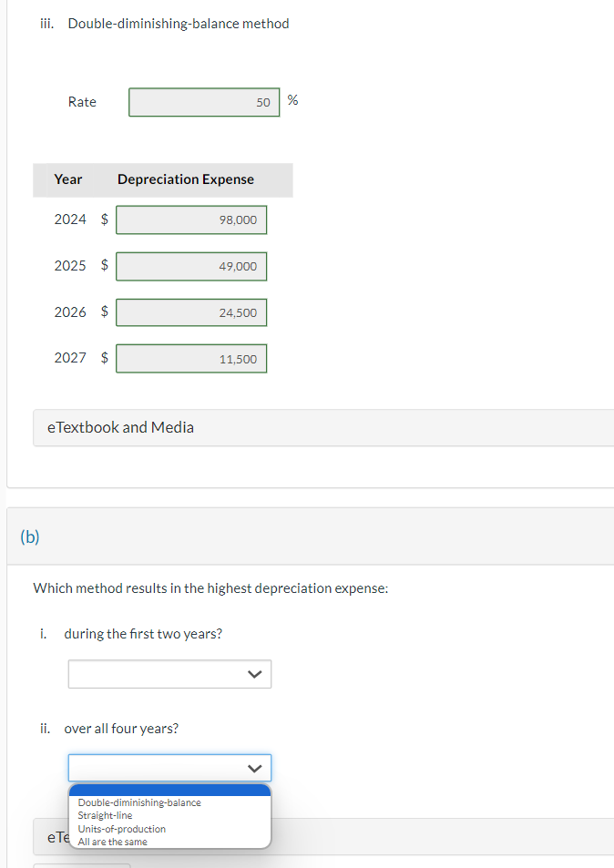This screenshot has height=868, width=614.
Task: Click the Depreciation Expense column header
Action: point(185,179)
